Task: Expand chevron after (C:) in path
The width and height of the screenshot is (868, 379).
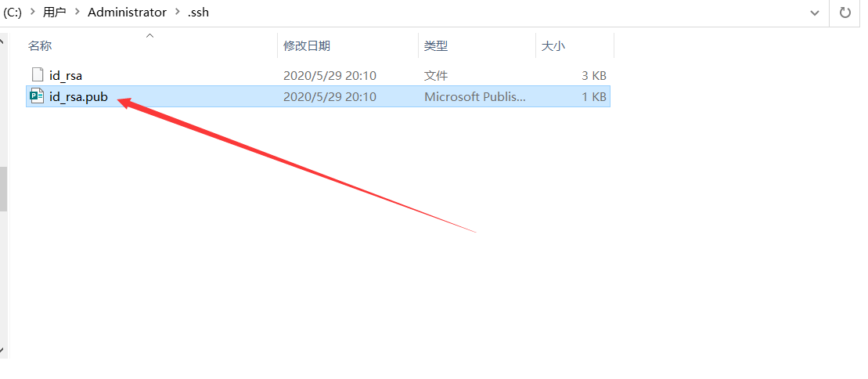Action: point(32,13)
